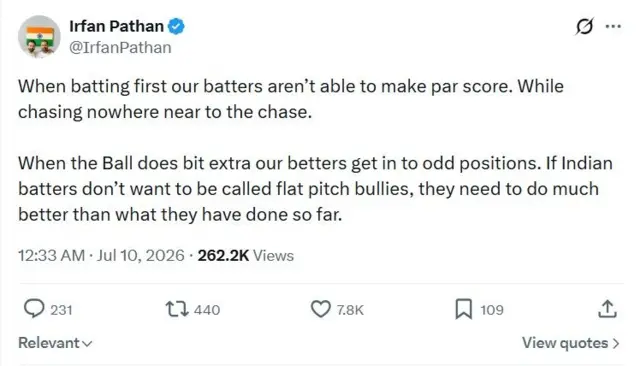640x366 pixels.
Task: Like the tweet with the heart icon
Action: 320,309
